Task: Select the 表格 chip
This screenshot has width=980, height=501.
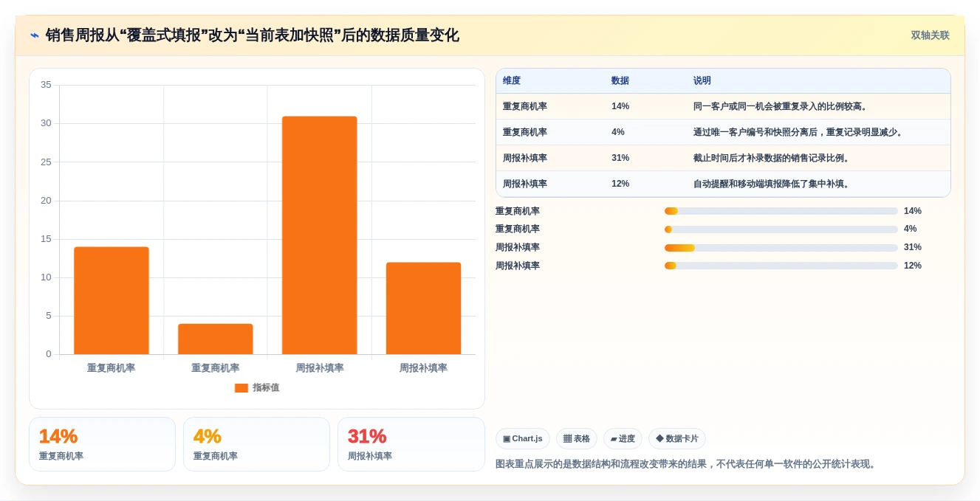Action: point(577,439)
